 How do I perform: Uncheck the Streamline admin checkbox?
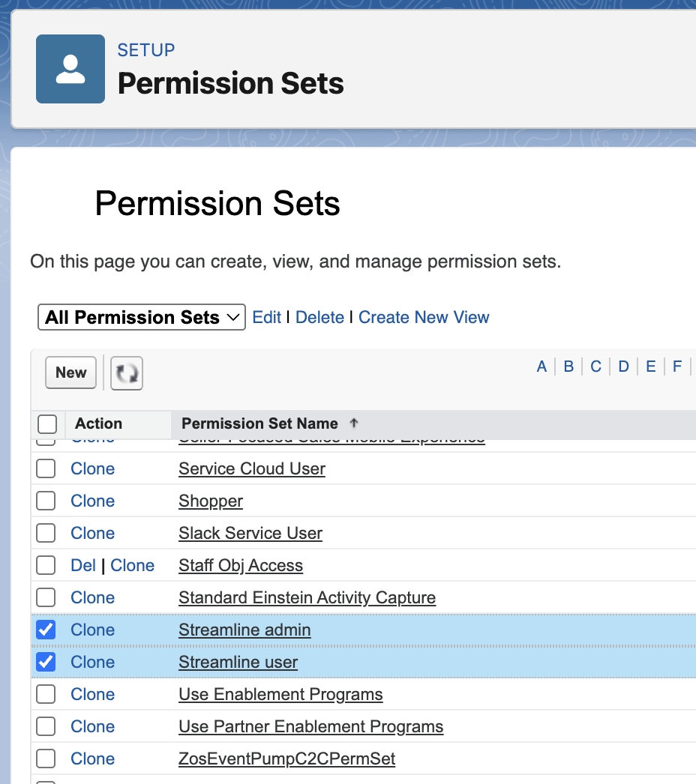pos(46,630)
